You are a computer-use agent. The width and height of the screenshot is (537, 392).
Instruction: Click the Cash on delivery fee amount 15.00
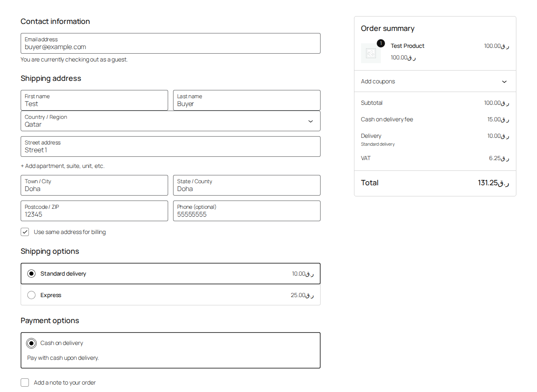[498, 119]
